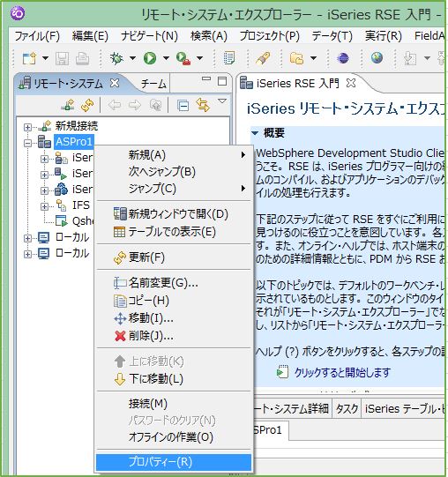Screen dimensions: 448x477
Task: Switch to the チーム tab
Action: [153, 84]
